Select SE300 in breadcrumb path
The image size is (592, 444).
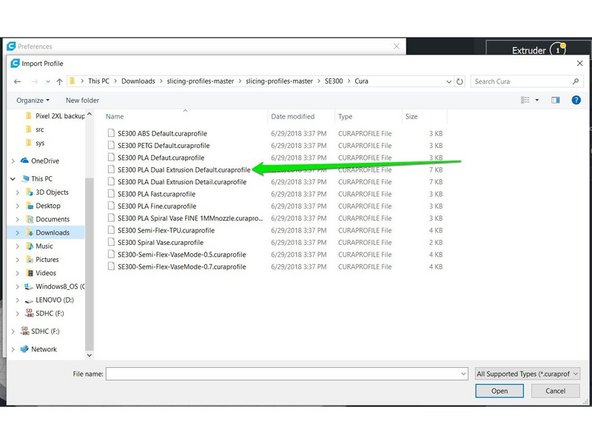click(334, 81)
